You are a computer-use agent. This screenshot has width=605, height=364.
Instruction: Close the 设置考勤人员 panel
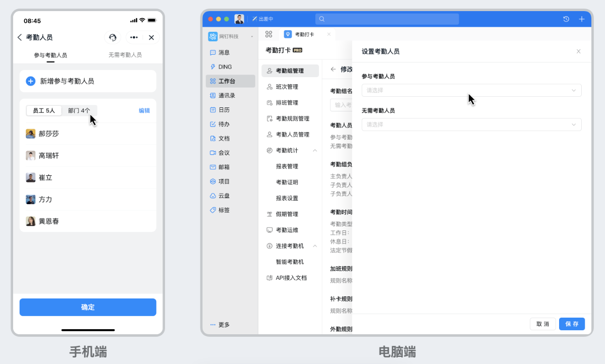tap(578, 51)
